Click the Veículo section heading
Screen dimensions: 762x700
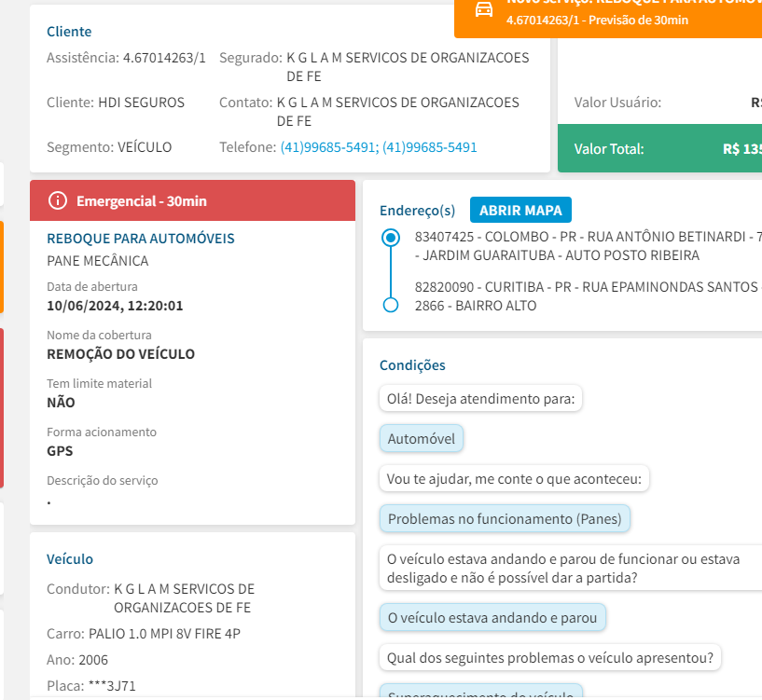pos(70,559)
